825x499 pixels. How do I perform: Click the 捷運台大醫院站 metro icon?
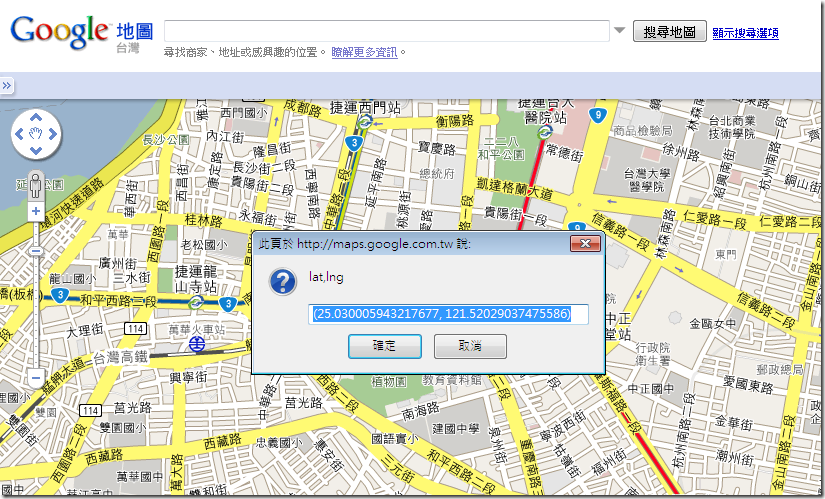(x=546, y=132)
